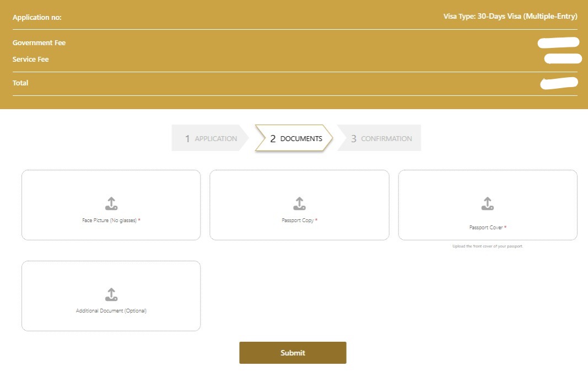Select the Documents step
The width and height of the screenshot is (588, 377).
click(293, 138)
